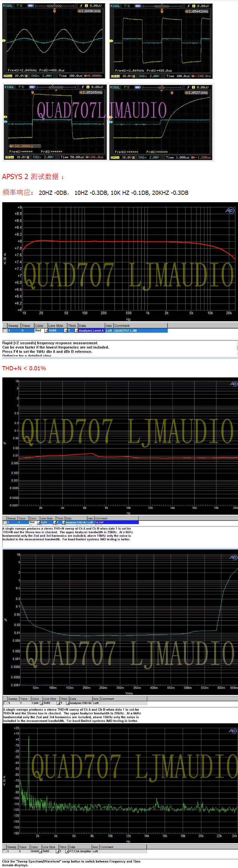Viewport: 238px width, 868px height.
Task: Click the RIGOL logo on sine wave scope
Action: point(8,6)
